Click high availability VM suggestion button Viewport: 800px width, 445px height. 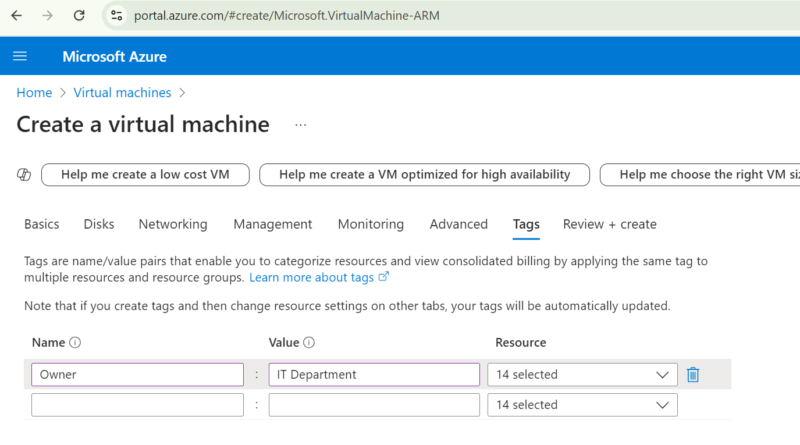pos(424,175)
